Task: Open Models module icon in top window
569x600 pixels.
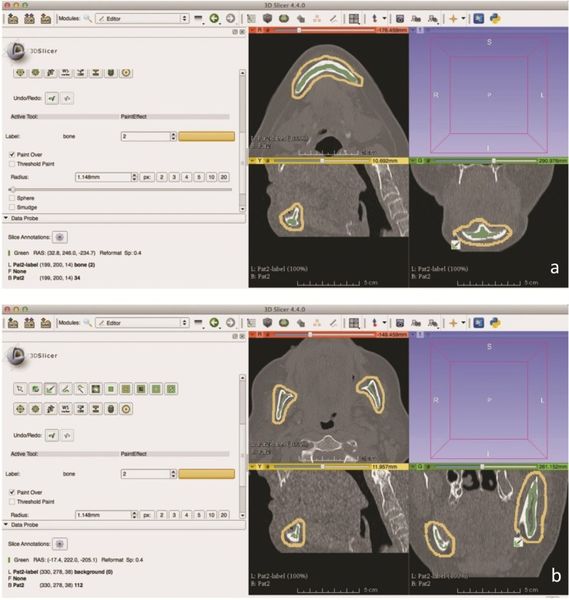Action: click(x=284, y=18)
